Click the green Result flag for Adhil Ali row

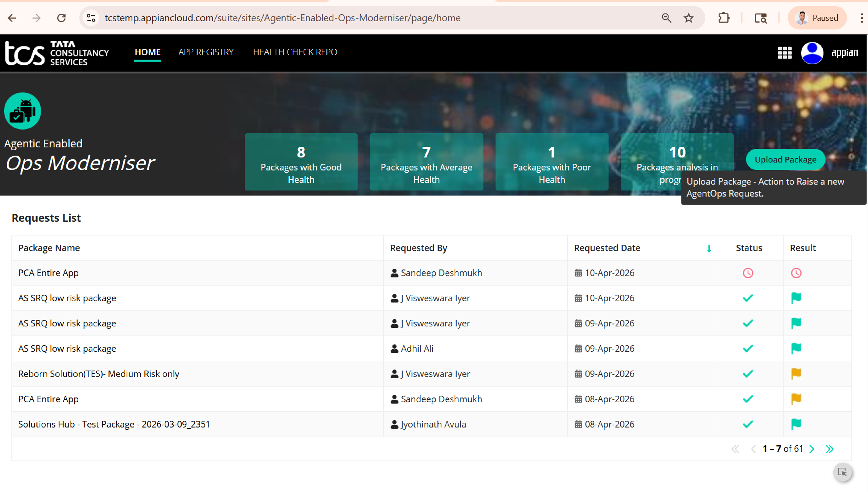tap(796, 348)
